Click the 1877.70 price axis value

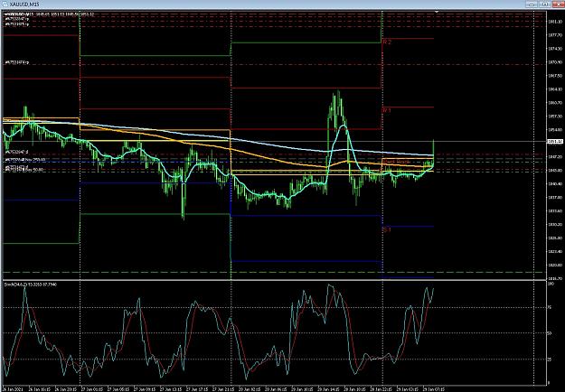[x=554, y=35]
